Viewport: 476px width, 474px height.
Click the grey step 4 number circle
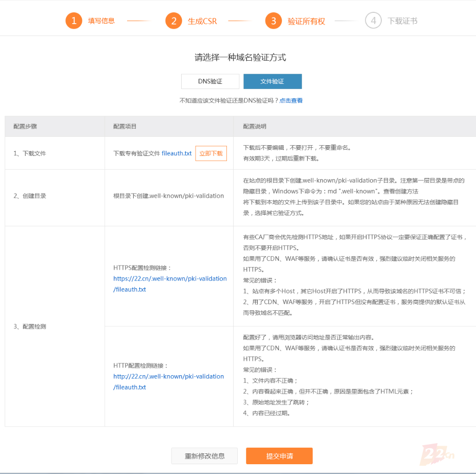click(x=374, y=21)
